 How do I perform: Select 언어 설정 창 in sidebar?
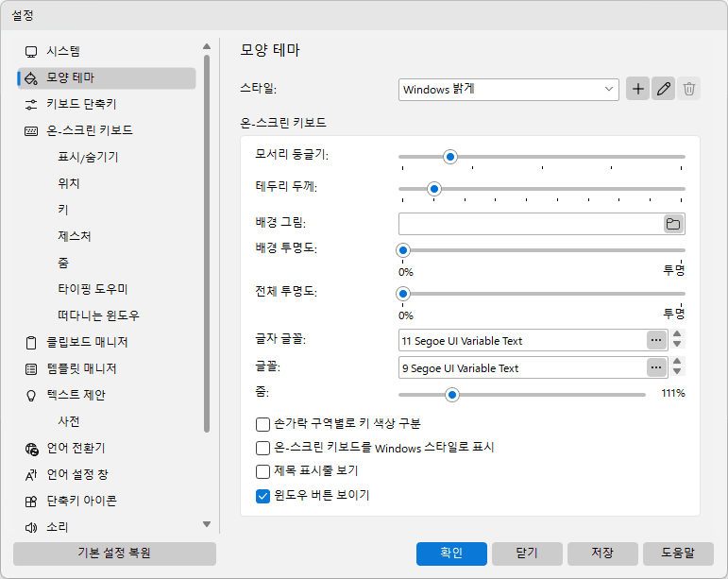(x=107, y=475)
